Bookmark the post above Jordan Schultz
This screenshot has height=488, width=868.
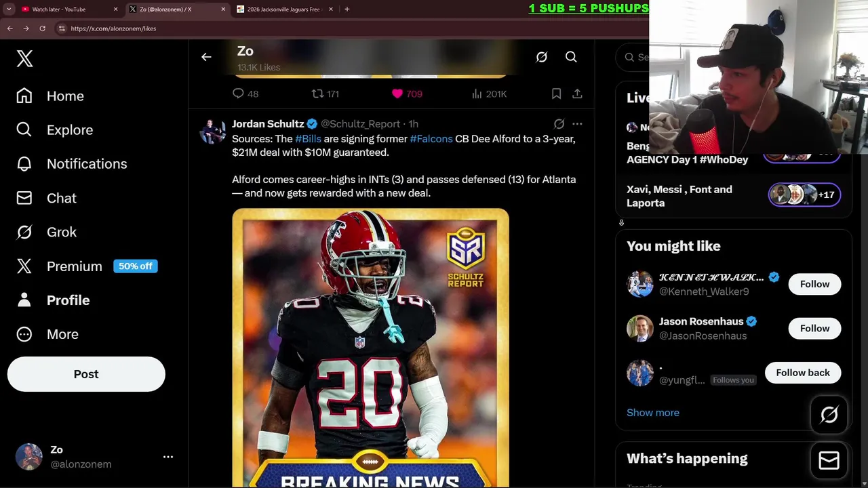556,94
